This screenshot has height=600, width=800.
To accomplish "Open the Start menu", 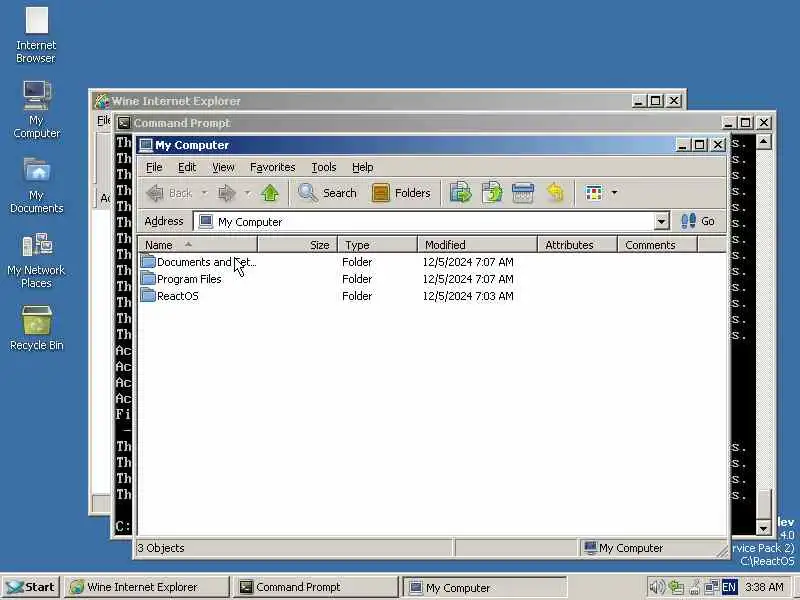I will tap(31, 587).
